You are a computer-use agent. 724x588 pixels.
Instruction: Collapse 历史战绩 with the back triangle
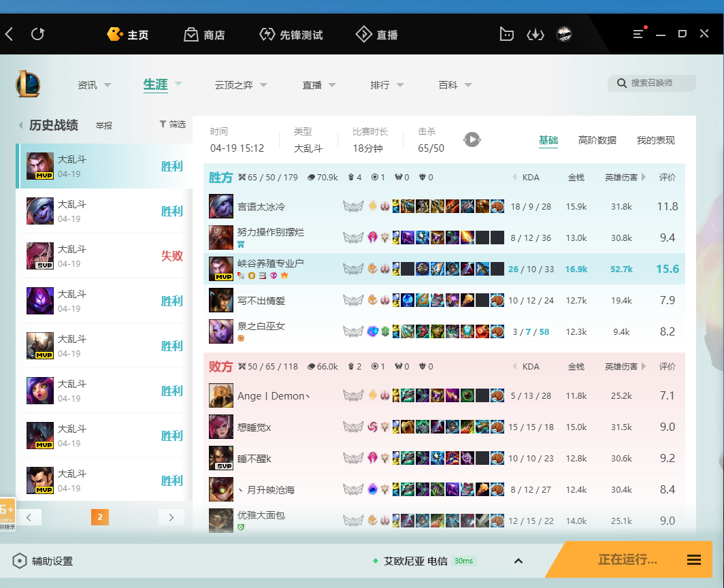[x=20, y=125]
